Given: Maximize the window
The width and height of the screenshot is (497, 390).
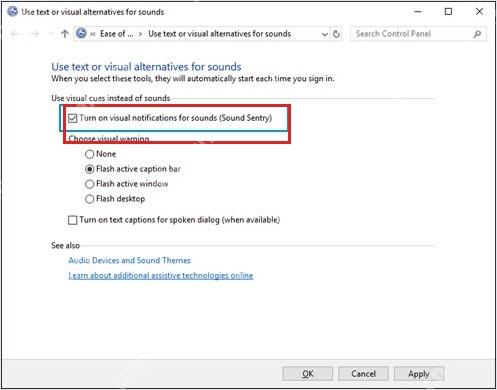Looking at the screenshot, I should [449, 12].
